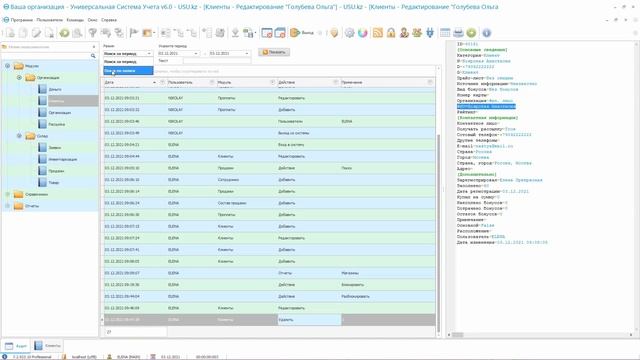Collapse the Склад tree folder

[x=19, y=136]
